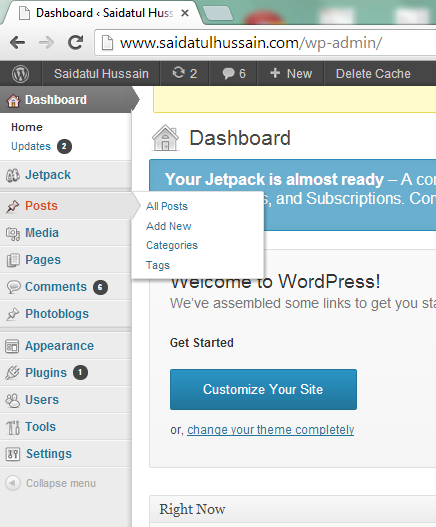Click the Settings icon in sidebar
The image size is (436, 527).
pyautogui.click(x=13, y=454)
